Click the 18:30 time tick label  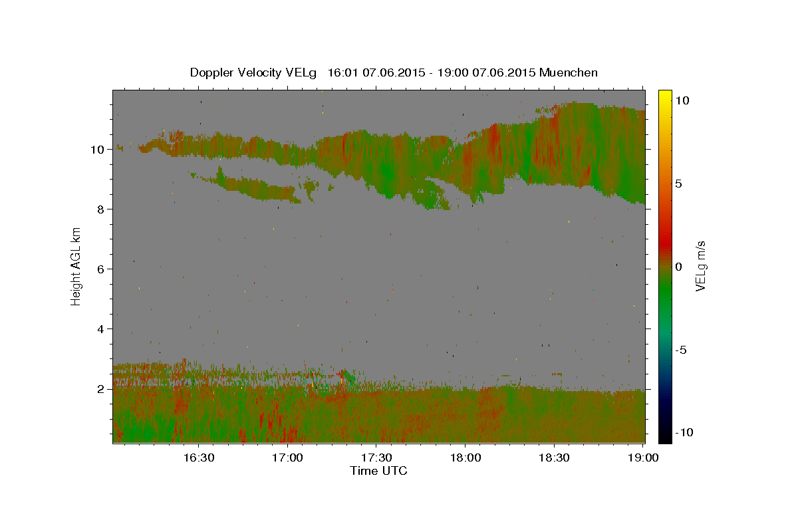point(554,458)
